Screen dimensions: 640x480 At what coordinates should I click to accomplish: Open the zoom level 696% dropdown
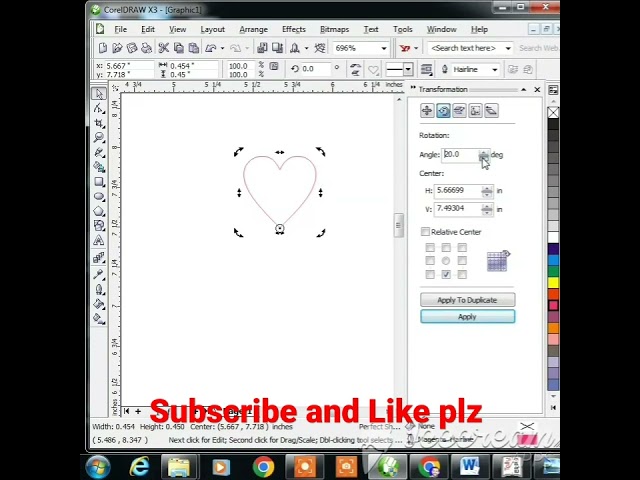[384, 48]
